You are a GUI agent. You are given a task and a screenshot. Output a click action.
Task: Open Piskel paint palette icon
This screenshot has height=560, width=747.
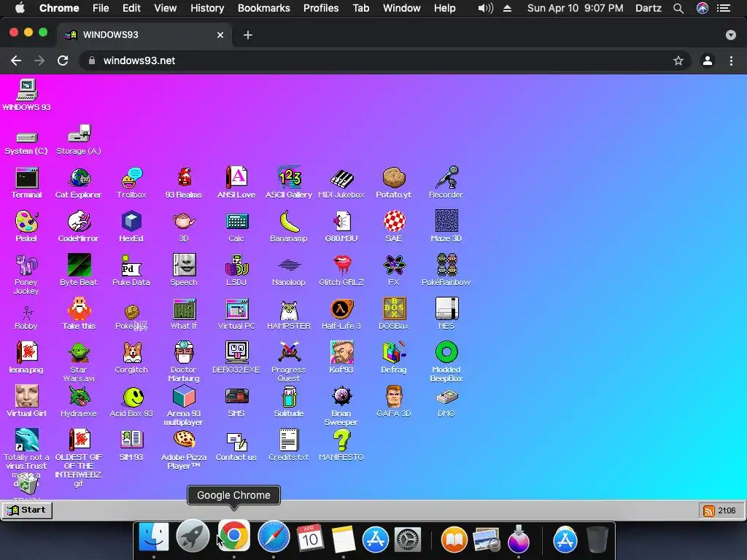coord(27,222)
